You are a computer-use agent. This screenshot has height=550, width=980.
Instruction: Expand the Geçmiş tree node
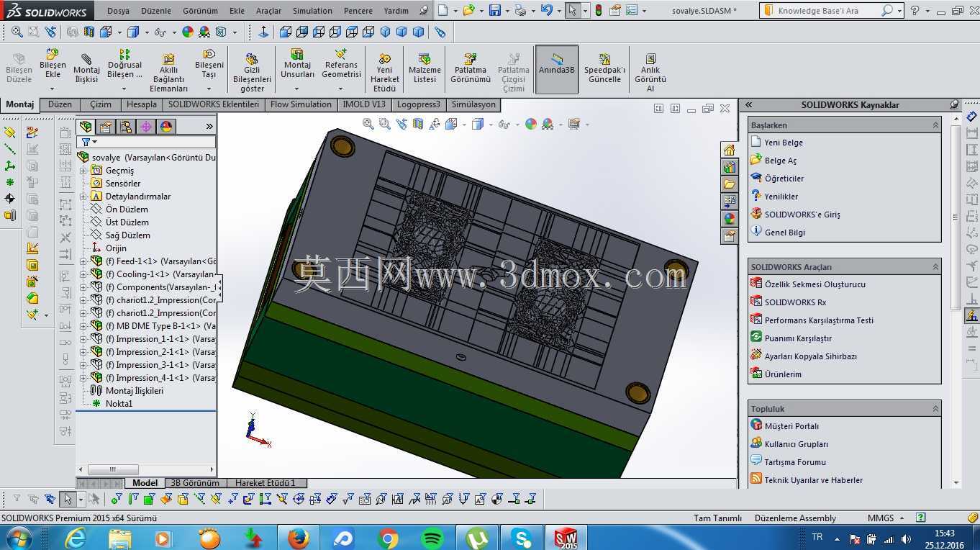83,171
